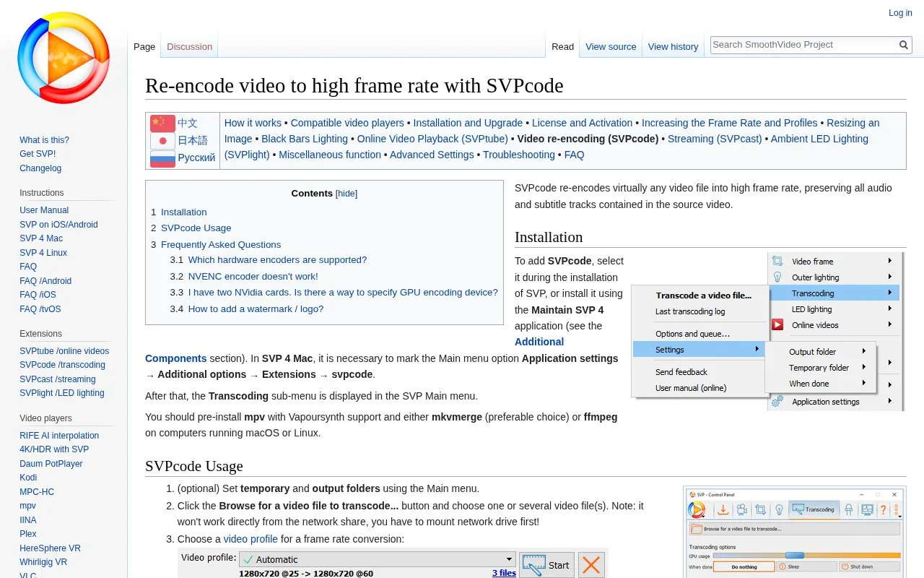The image size is (924, 578).
Task: Jump to Installation in the contents
Action: point(183,212)
